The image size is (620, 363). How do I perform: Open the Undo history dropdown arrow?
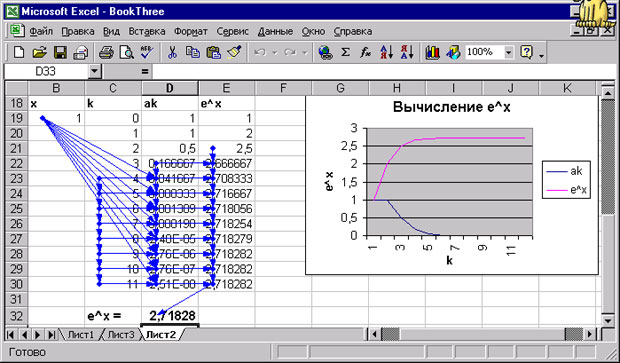pyautogui.click(x=275, y=52)
